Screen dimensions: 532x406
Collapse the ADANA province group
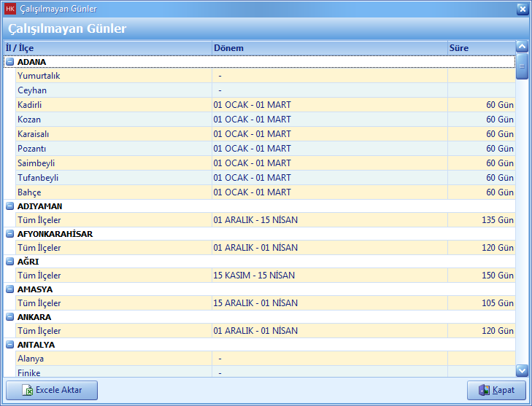coord(9,62)
